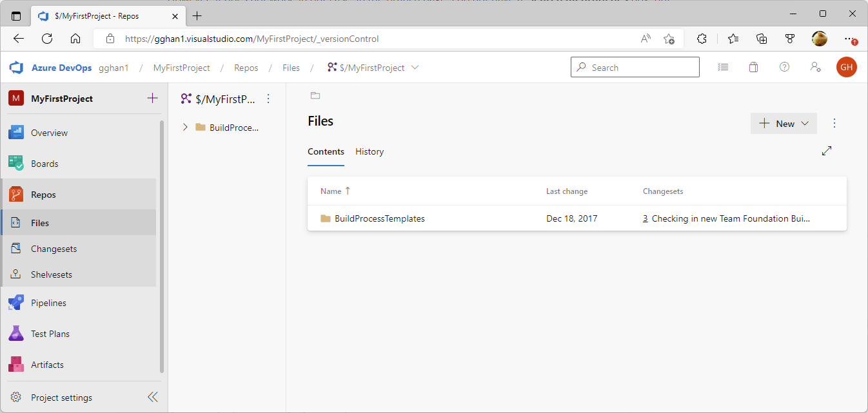Open Pipelines from the project sidebar
868x413 pixels.
click(48, 303)
